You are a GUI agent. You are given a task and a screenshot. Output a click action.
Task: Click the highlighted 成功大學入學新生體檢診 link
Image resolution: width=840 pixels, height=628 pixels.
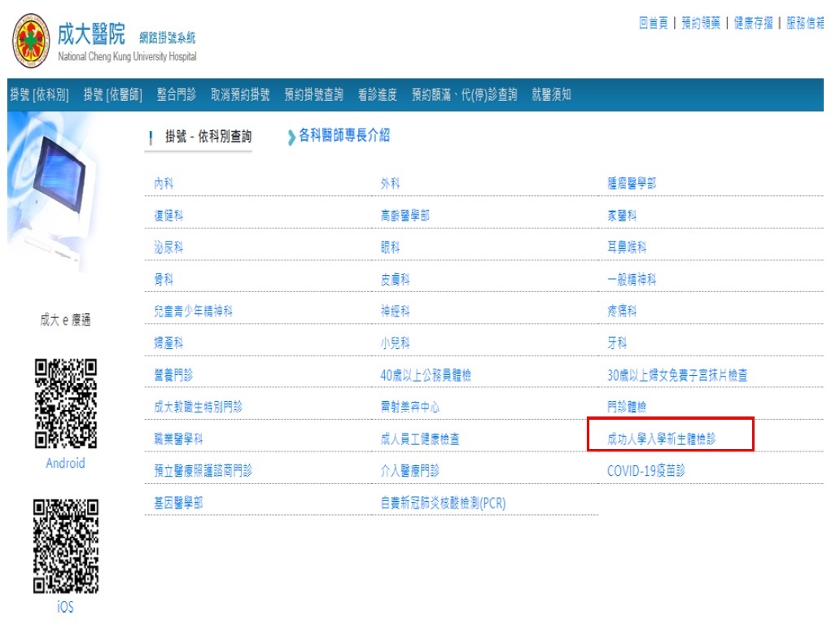661,439
